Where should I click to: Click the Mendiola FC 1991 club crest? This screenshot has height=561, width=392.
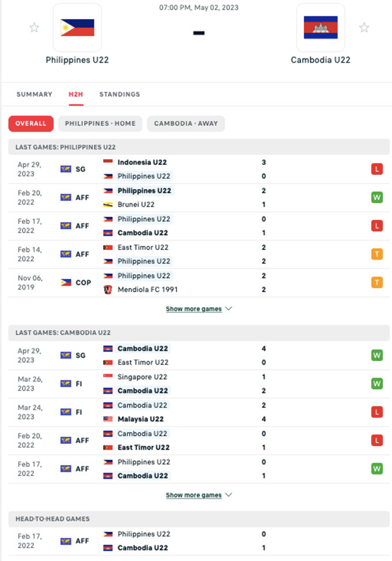pos(108,290)
